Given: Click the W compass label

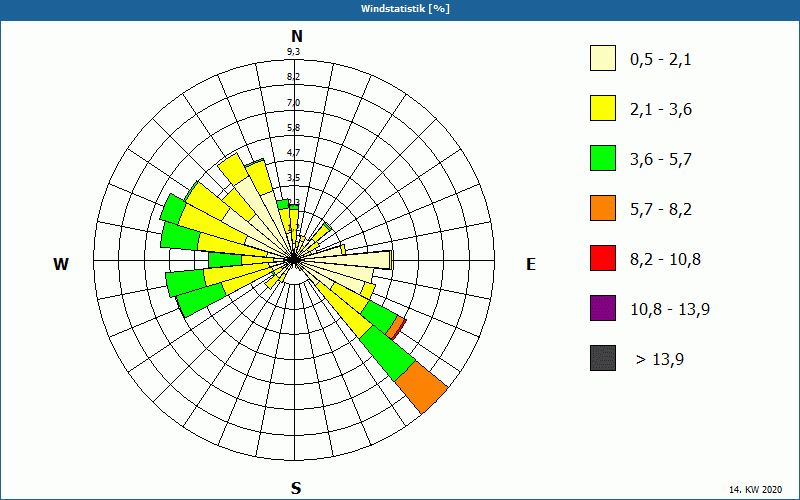Looking at the screenshot, I should point(61,264).
